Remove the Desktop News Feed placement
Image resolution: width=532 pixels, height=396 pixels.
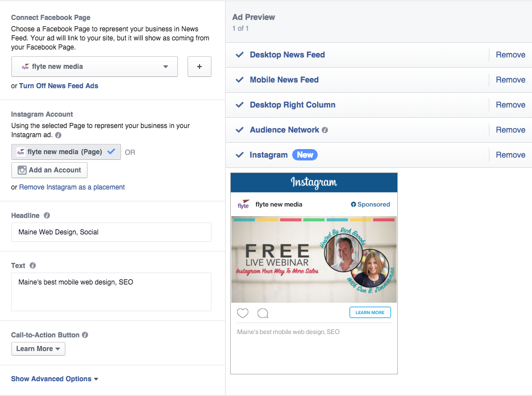pos(510,55)
